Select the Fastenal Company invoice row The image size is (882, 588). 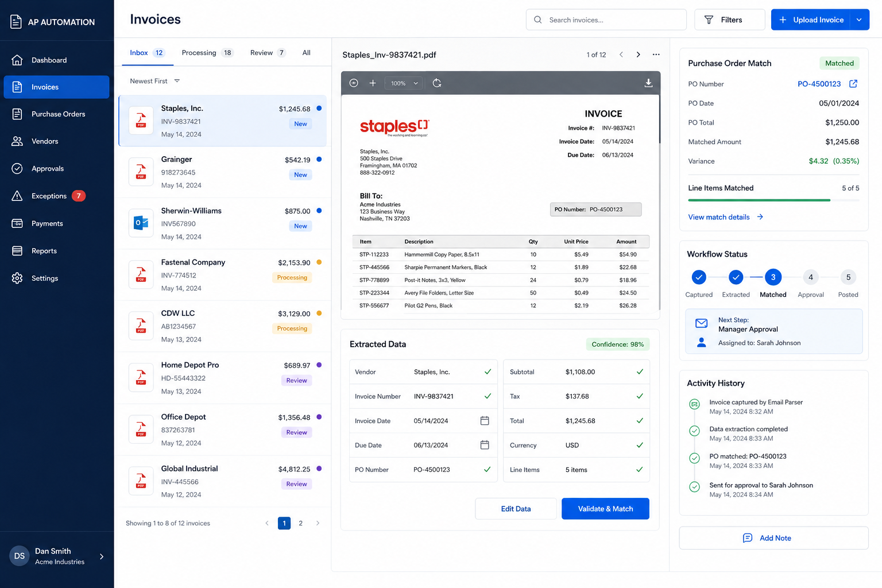[223, 275]
